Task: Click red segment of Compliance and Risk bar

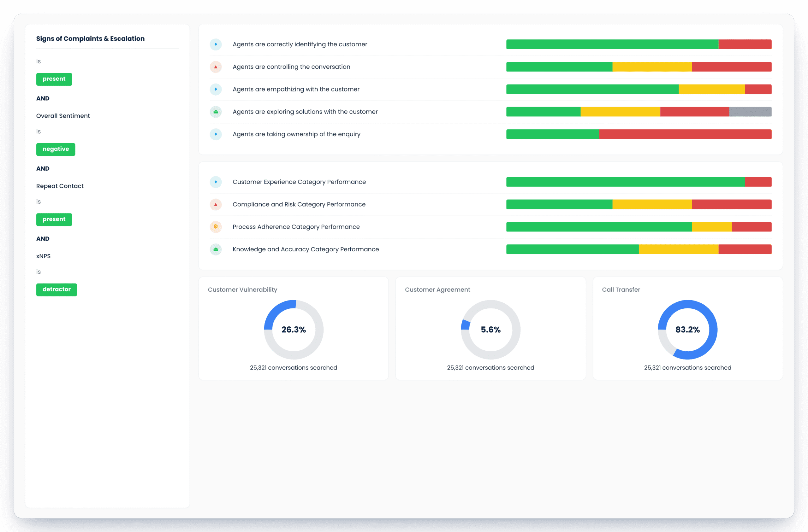Action: [x=732, y=204]
